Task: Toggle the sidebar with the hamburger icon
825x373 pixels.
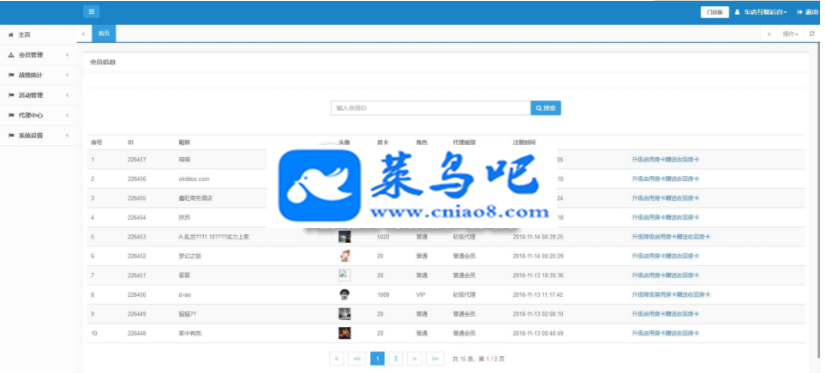Action: pos(91,12)
